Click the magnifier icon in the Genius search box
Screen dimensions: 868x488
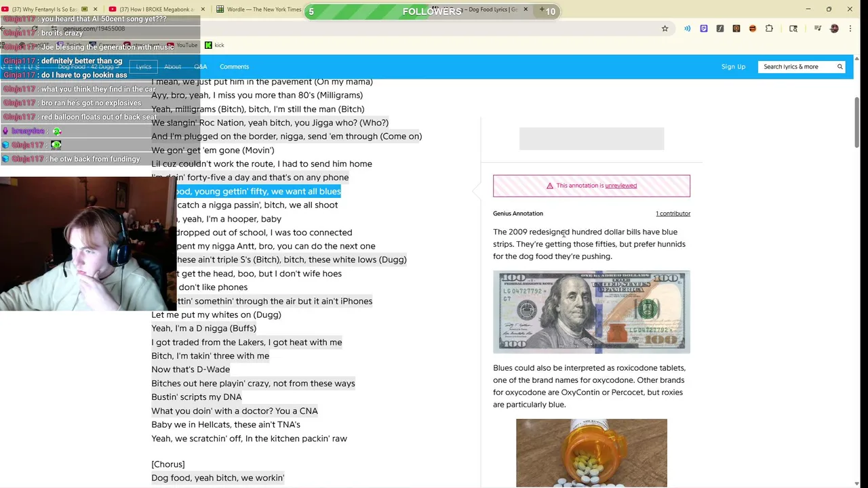[x=840, y=66]
